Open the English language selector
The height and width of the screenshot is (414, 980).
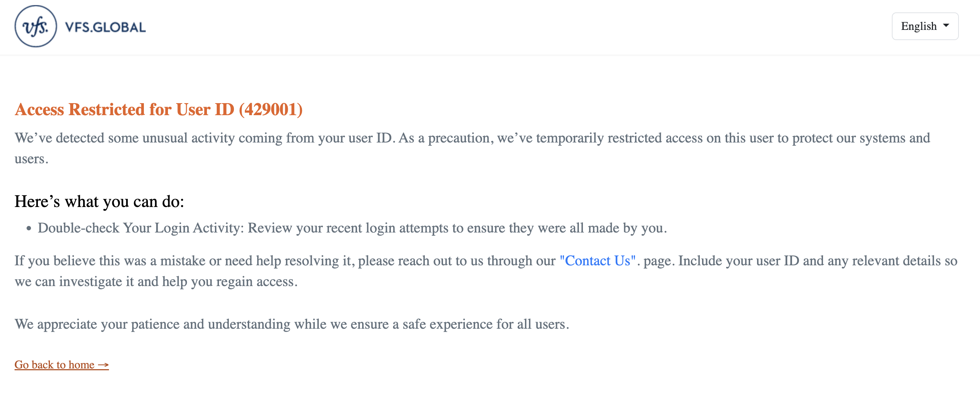(x=925, y=26)
